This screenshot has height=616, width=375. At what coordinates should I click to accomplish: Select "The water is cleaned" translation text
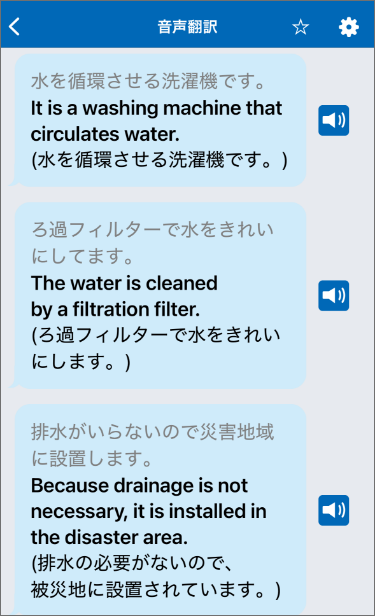pos(124,283)
